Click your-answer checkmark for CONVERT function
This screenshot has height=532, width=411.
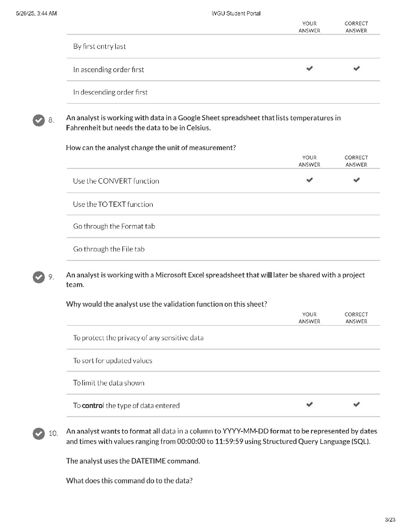pos(310,180)
